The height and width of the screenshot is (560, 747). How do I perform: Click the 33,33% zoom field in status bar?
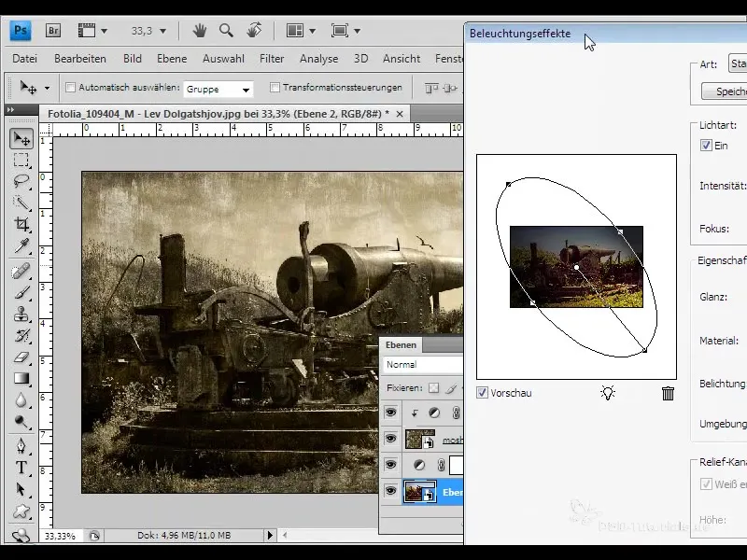pyautogui.click(x=60, y=536)
